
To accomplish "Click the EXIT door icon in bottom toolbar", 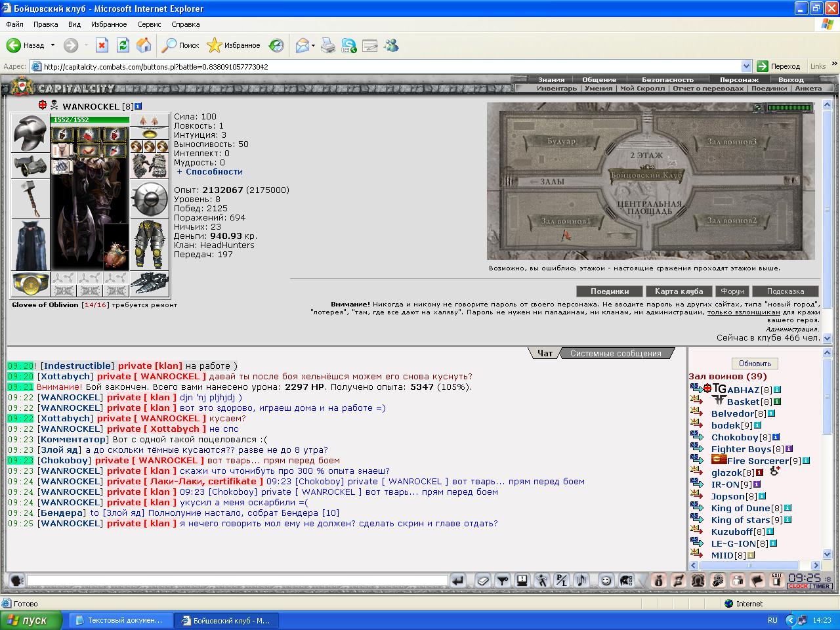I will tap(777, 580).
